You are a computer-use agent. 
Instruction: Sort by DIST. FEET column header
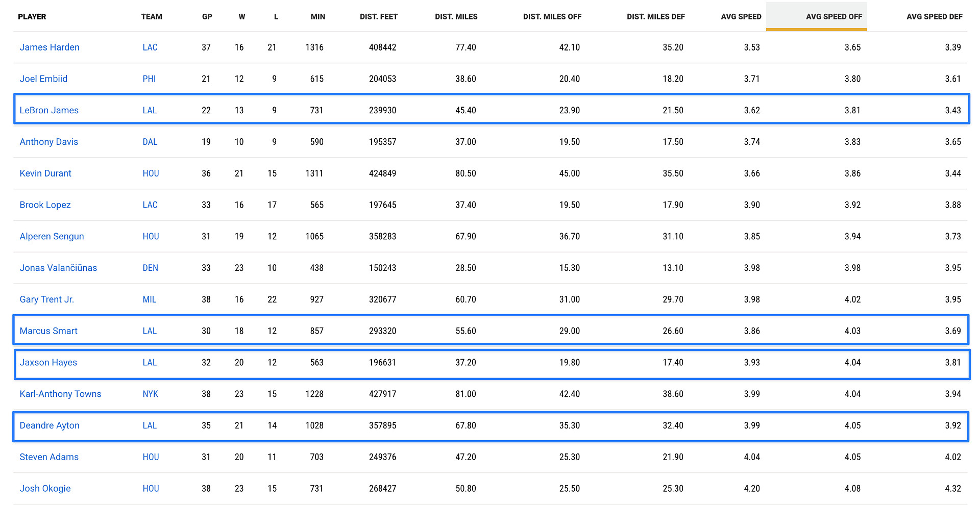pos(379,17)
